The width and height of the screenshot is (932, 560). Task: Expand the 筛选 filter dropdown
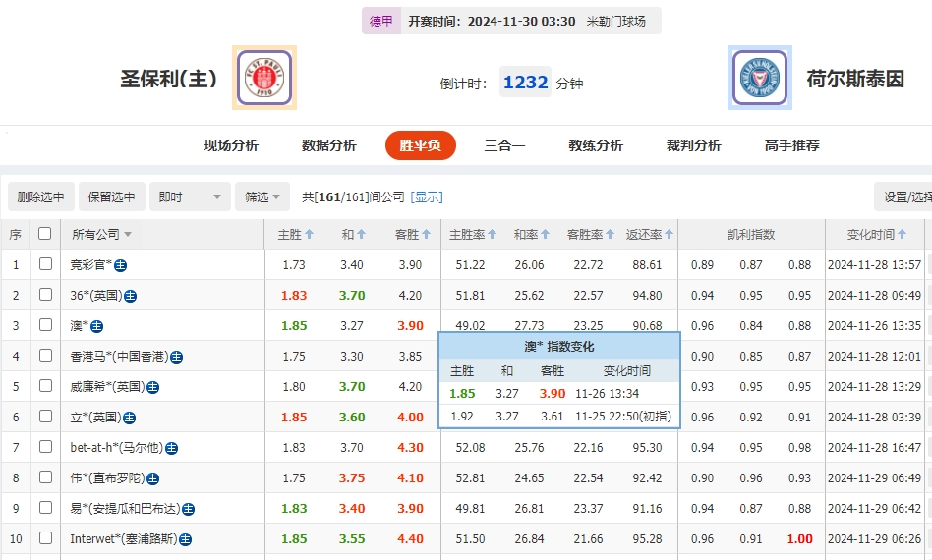click(262, 197)
